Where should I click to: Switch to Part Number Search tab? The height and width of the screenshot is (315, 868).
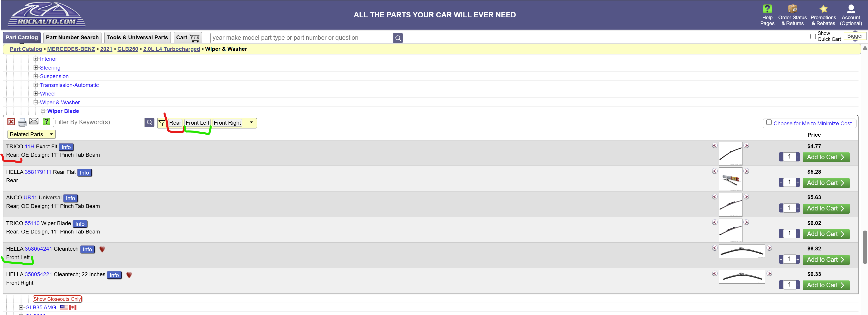72,38
